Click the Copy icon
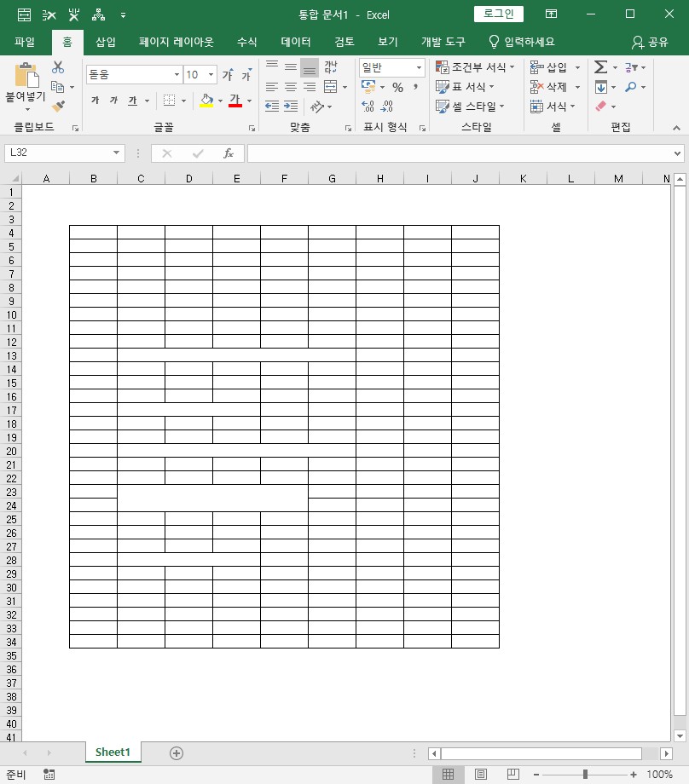The width and height of the screenshot is (689, 784). pos(58,87)
